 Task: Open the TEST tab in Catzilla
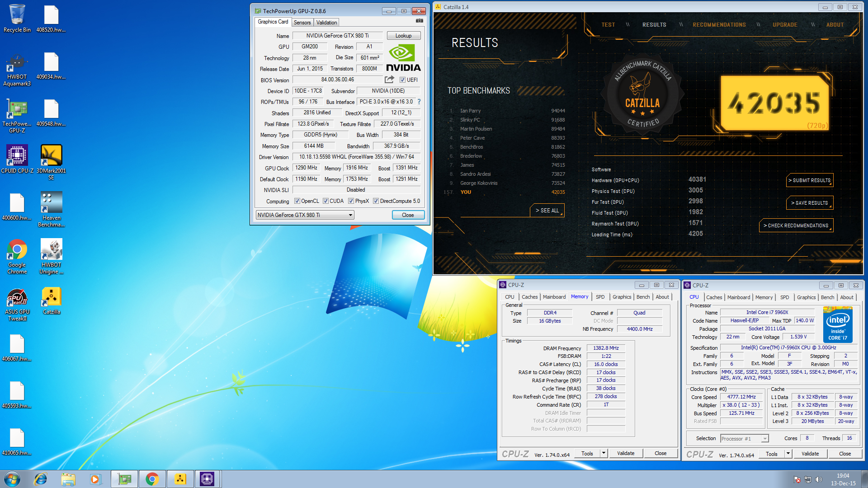608,25
